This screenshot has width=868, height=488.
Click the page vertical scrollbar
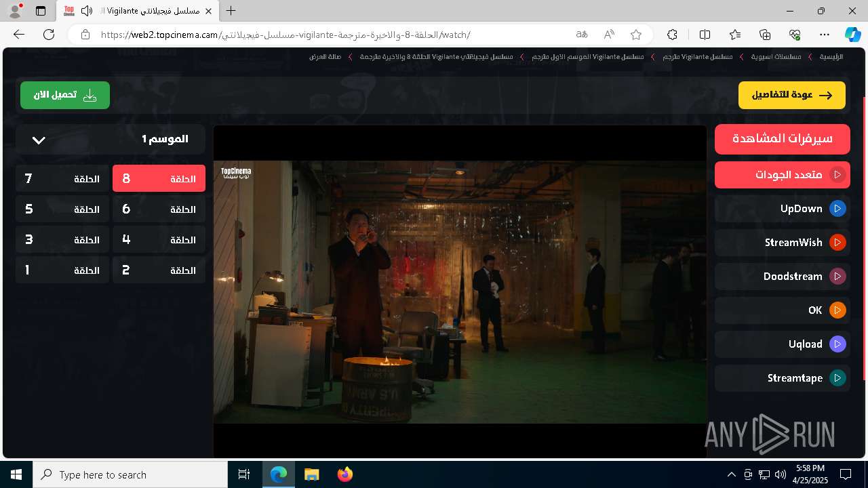coord(864,237)
